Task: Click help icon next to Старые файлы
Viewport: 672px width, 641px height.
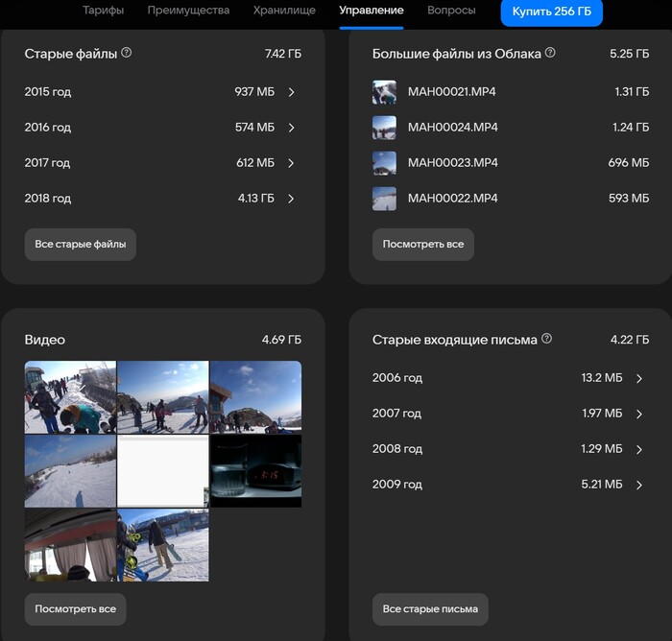Action: (127, 54)
